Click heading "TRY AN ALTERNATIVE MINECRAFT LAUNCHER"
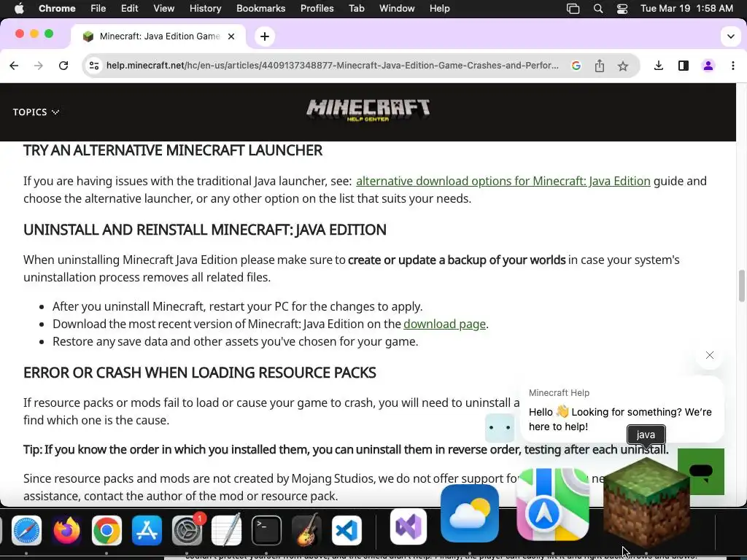Screen dimensions: 747x560 173,150
